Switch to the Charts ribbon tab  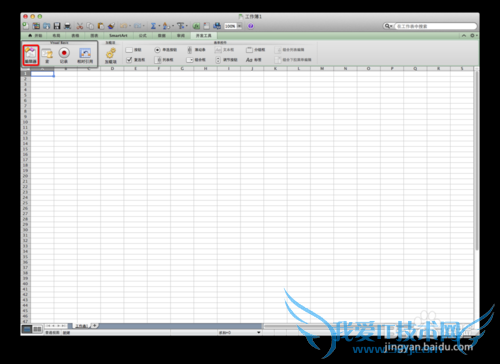(x=95, y=35)
